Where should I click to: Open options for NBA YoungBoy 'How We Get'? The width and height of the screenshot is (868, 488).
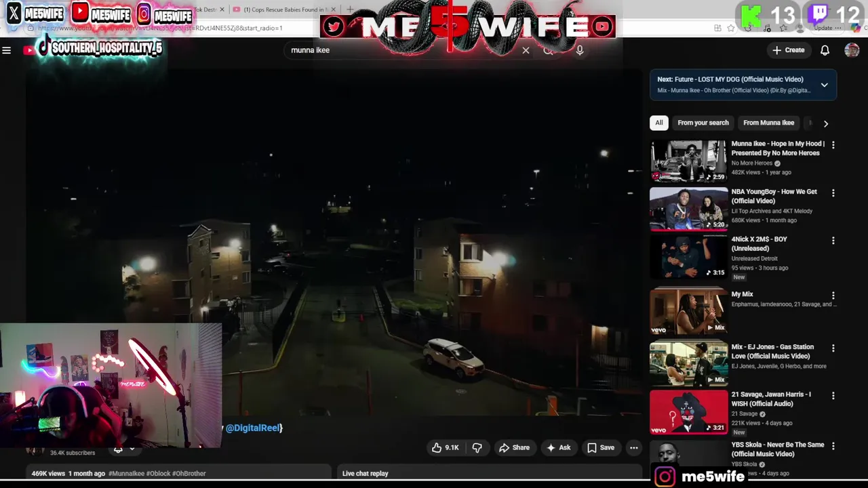click(x=833, y=193)
